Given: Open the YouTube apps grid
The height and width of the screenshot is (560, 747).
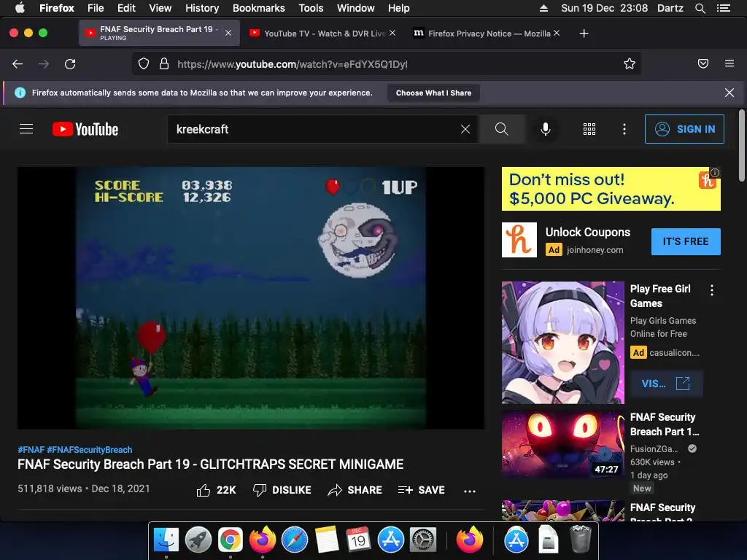Looking at the screenshot, I should (589, 129).
